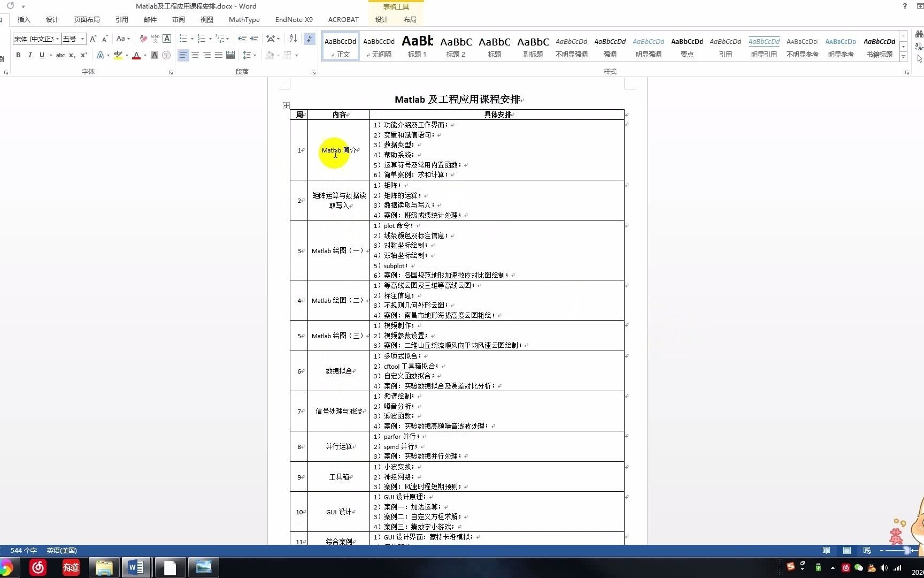Click the Shrink Font icon
The image size is (924, 578).
[105, 39]
